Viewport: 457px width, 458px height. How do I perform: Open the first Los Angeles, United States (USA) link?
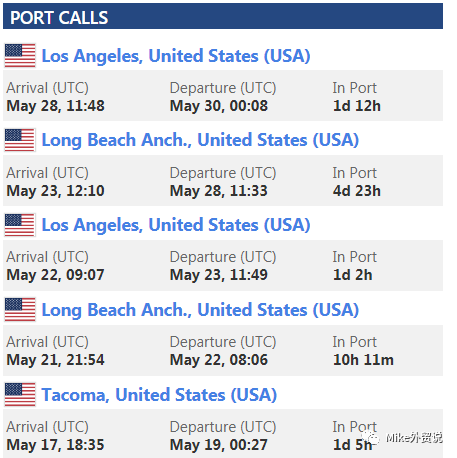(x=176, y=56)
